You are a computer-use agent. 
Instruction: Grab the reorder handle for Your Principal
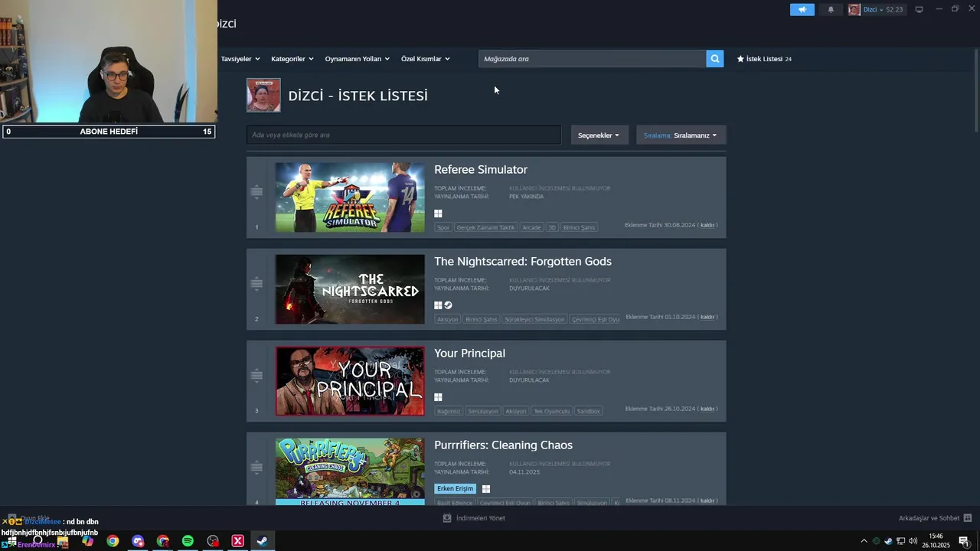click(256, 376)
